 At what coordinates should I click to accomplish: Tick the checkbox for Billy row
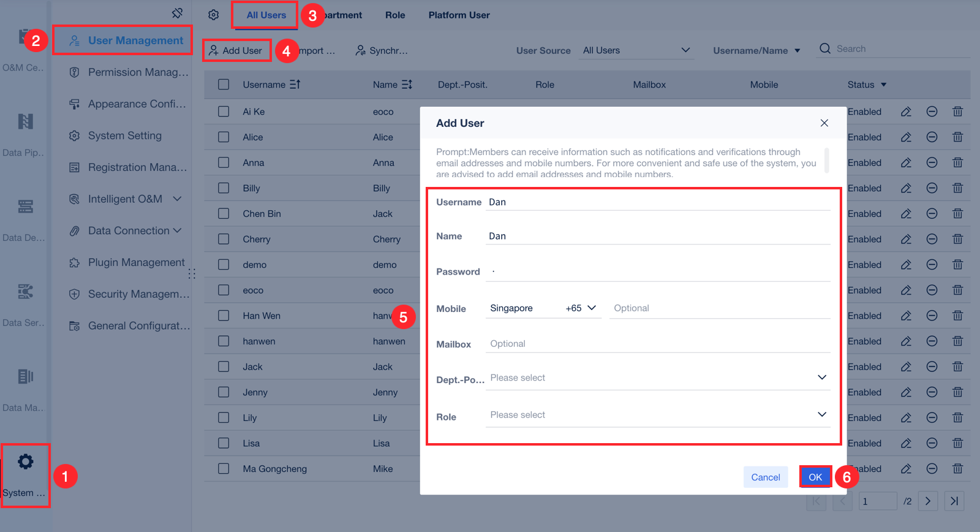click(224, 188)
